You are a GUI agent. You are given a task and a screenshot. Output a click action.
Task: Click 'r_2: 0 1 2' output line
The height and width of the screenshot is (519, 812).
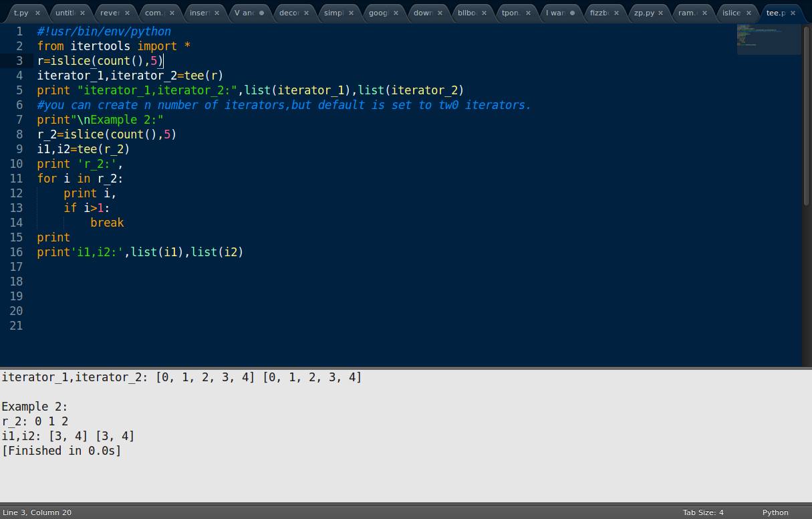[35, 421]
